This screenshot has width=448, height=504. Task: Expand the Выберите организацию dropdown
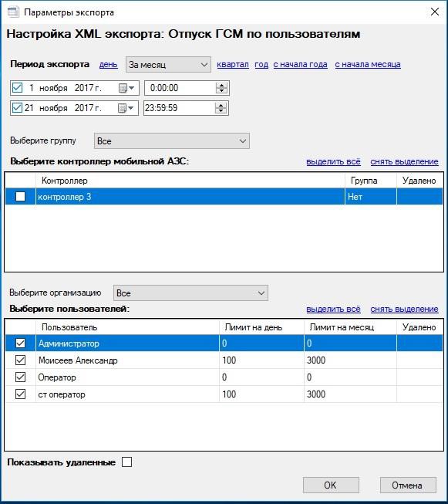[x=190, y=293]
